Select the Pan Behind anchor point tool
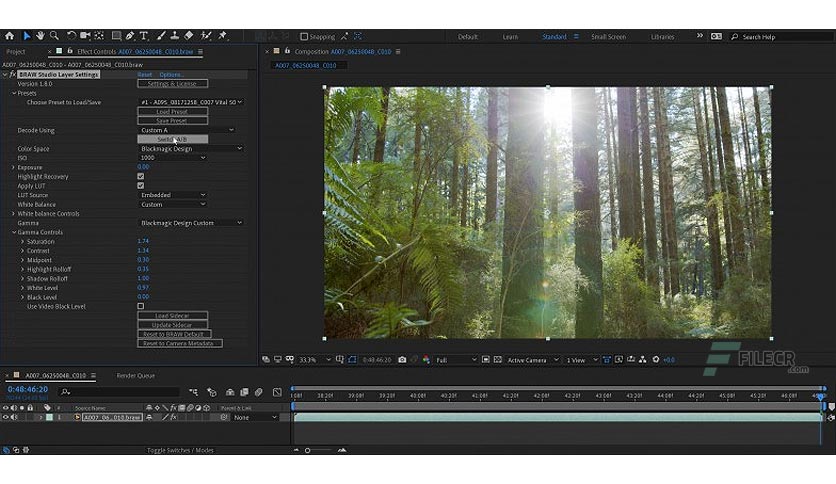 point(99,36)
